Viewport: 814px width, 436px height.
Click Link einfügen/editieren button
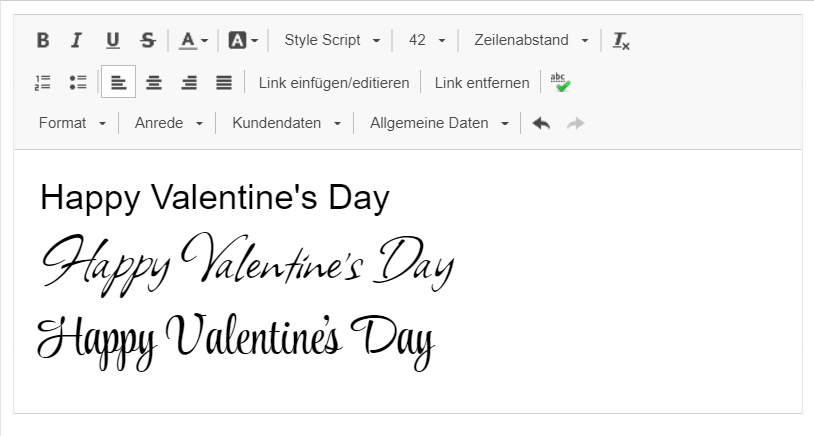point(334,82)
